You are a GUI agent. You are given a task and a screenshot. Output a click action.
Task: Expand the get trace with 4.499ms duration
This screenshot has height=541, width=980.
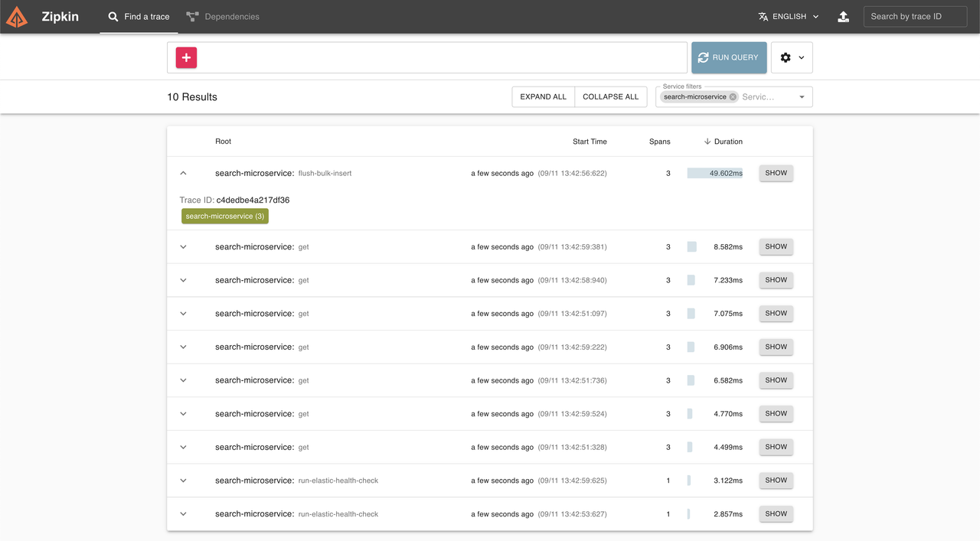point(183,448)
